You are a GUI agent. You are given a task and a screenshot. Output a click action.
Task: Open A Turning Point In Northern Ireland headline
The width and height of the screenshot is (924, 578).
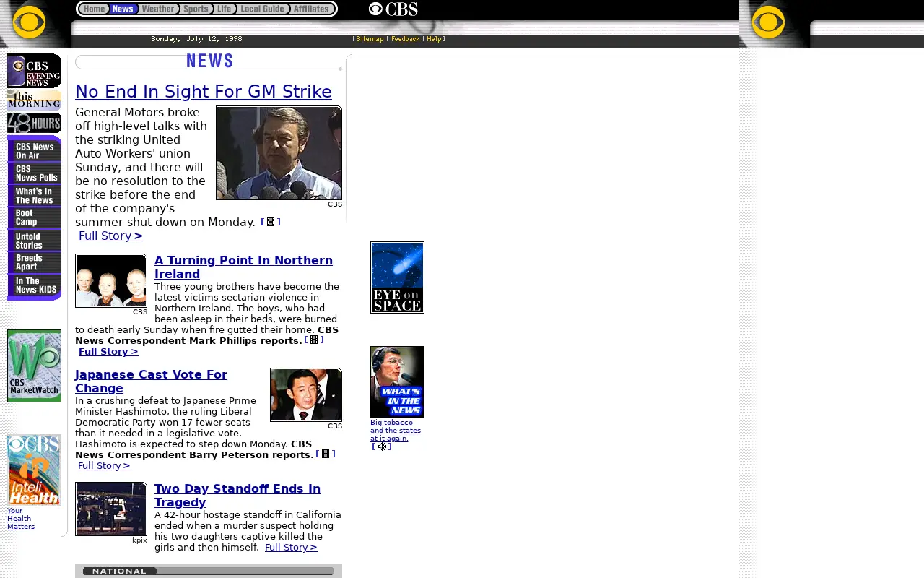(x=243, y=267)
